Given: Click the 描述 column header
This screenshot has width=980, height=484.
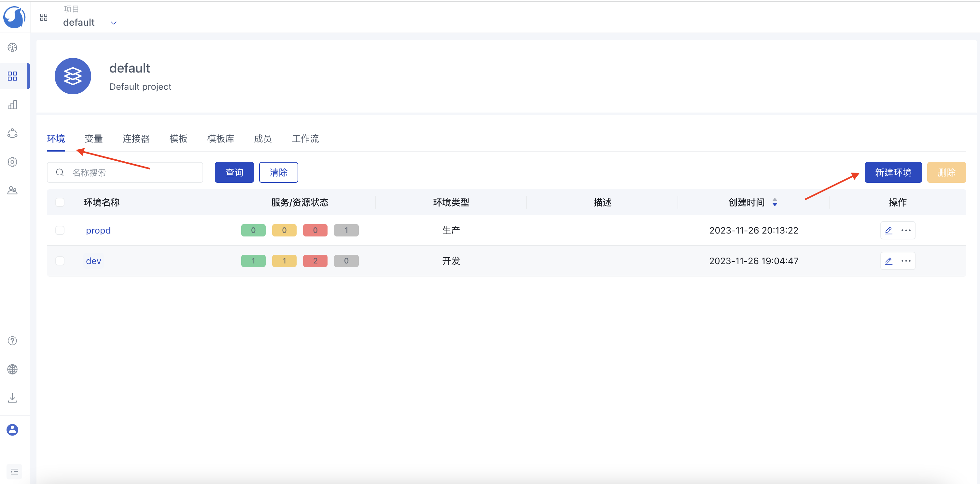Looking at the screenshot, I should [x=603, y=202].
